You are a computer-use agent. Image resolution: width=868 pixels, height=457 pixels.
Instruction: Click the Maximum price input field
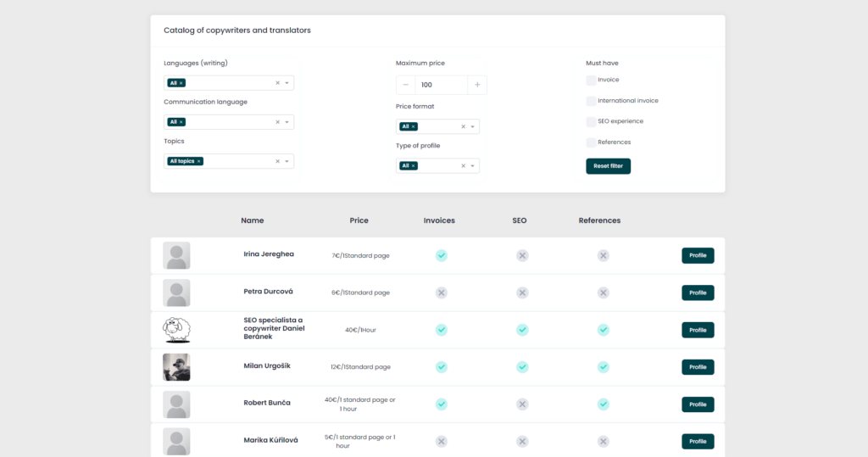tap(441, 85)
